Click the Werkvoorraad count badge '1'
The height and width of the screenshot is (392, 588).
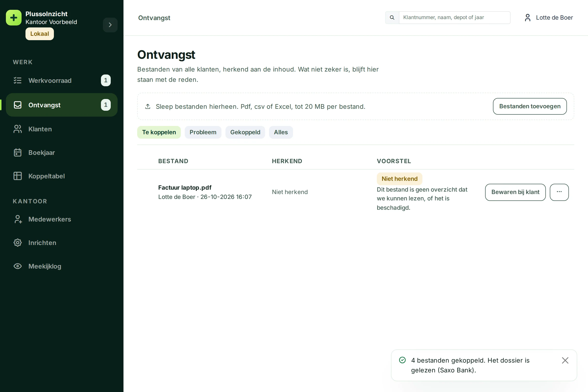click(x=106, y=80)
